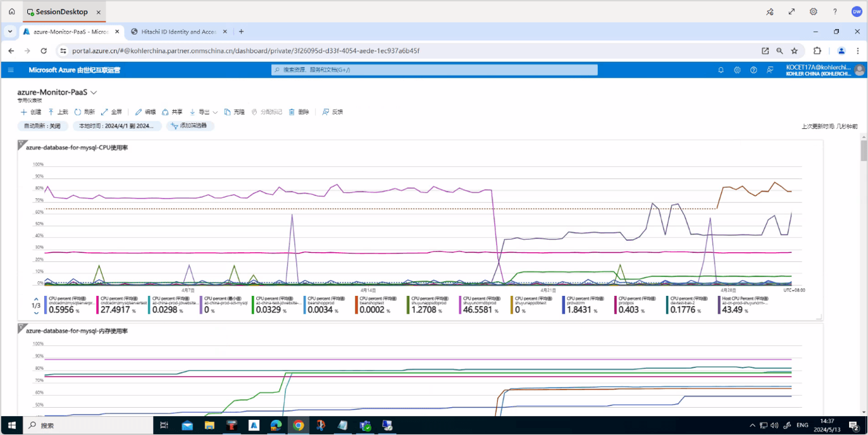Open the Azure portal hamburger menu

pyautogui.click(x=11, y=70)
